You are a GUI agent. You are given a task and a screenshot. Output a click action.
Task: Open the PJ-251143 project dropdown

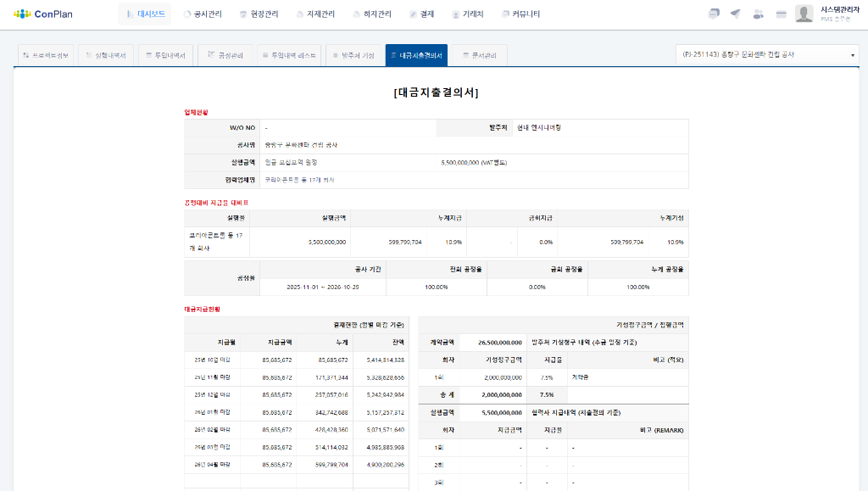[x=767, y=55]
